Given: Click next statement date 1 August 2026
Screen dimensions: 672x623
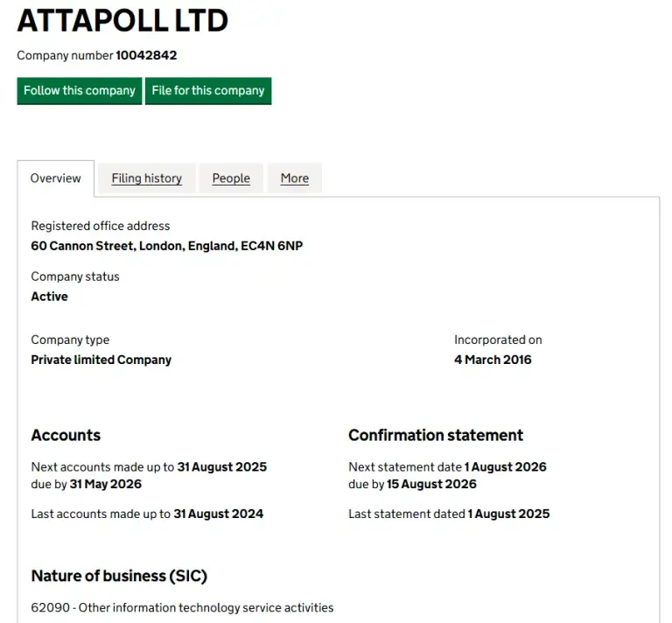Looking at the screenshot, I should click(x=506, y=467).
